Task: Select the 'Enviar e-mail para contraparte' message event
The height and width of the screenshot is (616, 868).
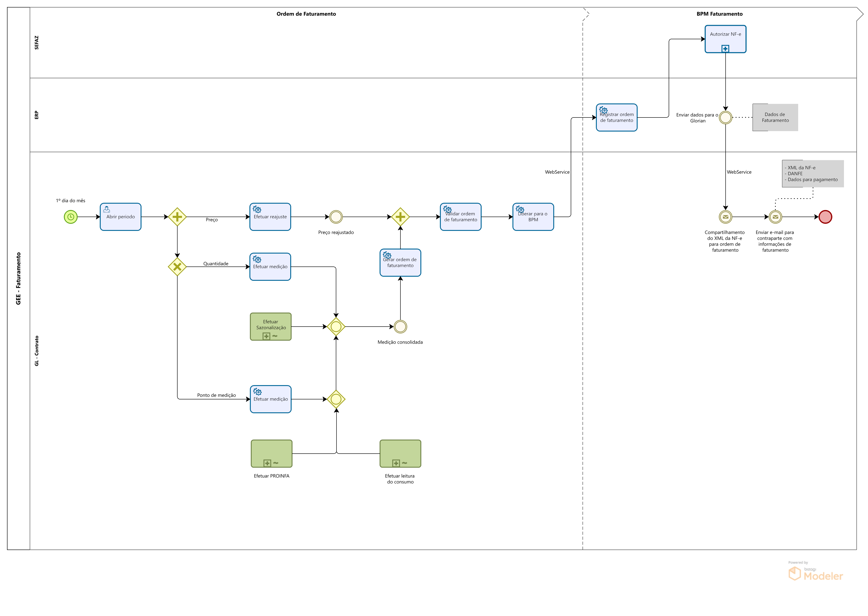Action: 775,217
